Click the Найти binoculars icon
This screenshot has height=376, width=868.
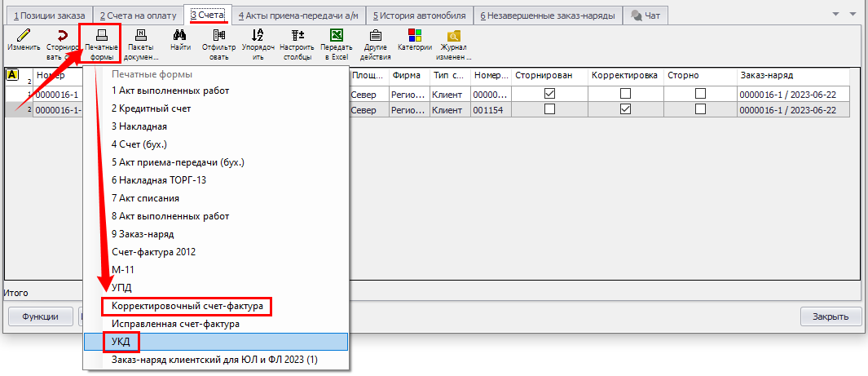[180, 36]
